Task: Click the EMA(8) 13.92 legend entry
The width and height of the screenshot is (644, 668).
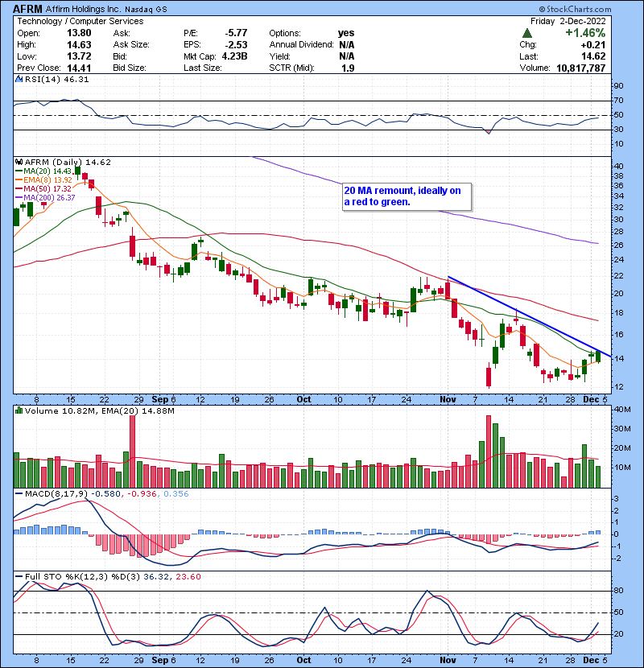Action: (x=47, y=180)
